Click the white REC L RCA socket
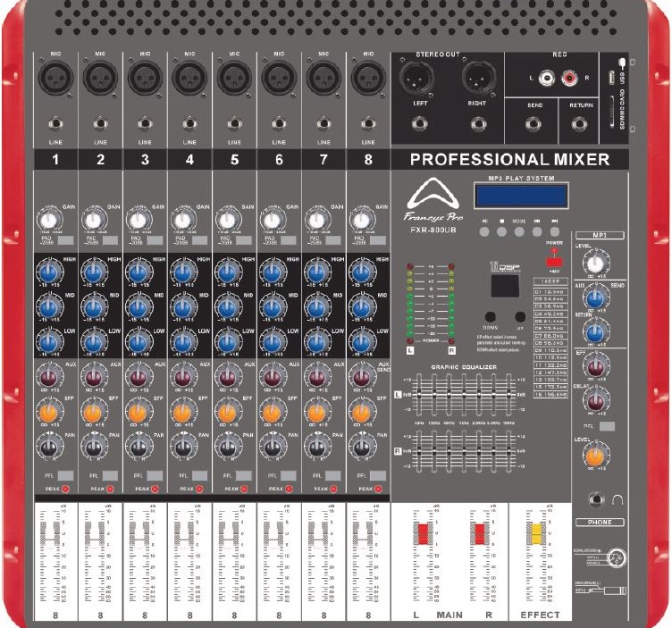The height and width of the screenshot is (628, 672). [547, 78]
